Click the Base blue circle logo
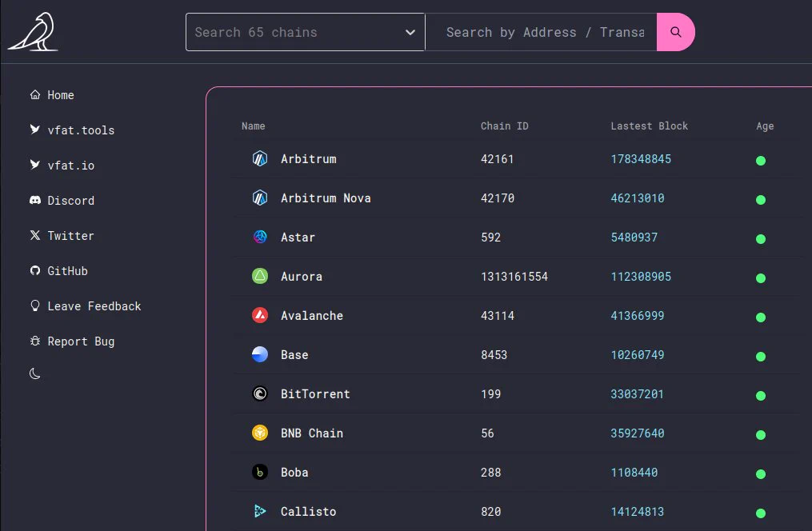The width and height of the screenshot is (812, 531). (x=260, y=354)
